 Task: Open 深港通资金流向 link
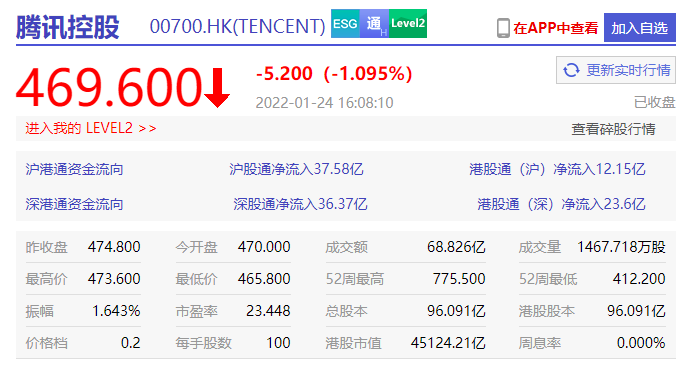(74, 204)
